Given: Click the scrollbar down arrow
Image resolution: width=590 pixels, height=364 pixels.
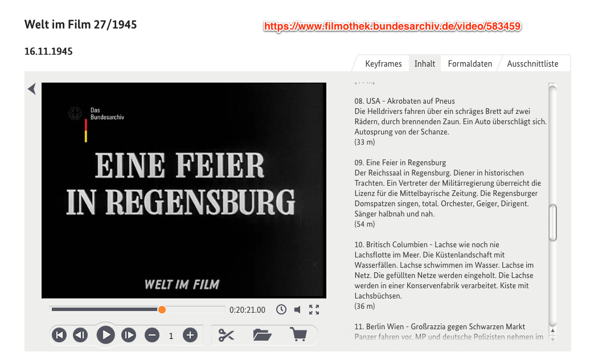Looking at the screenshot, I should tap(552, 339).
